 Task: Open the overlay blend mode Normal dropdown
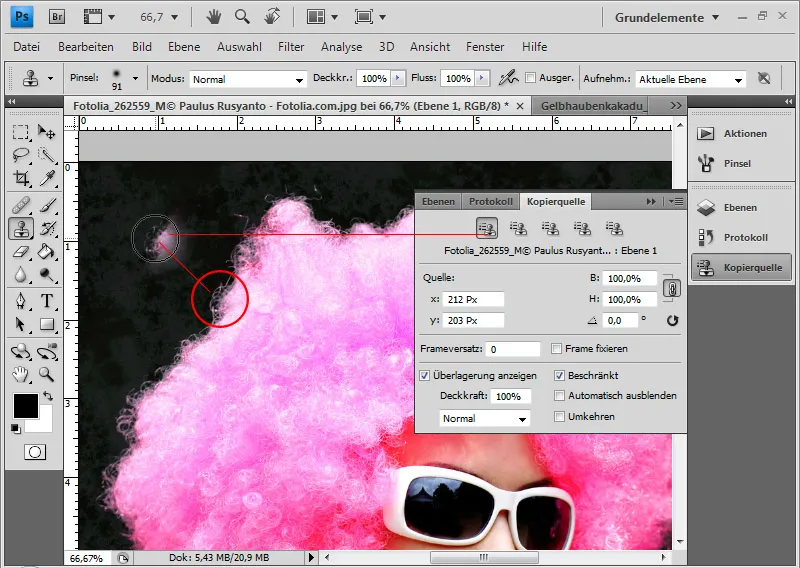[484, 418]
